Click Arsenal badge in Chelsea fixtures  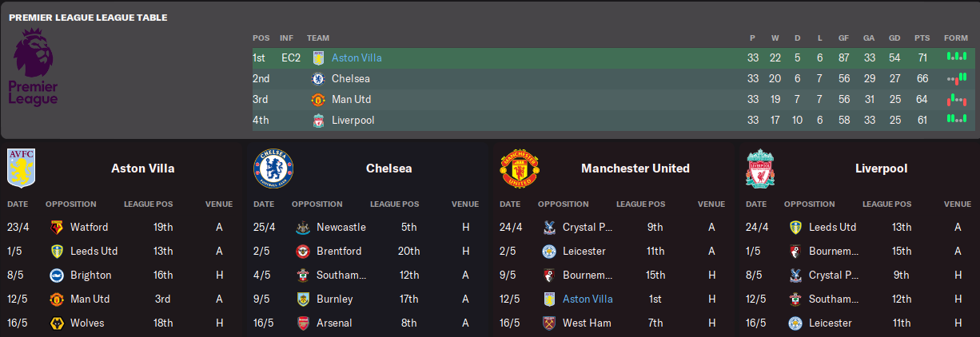[x=302, y=323]
